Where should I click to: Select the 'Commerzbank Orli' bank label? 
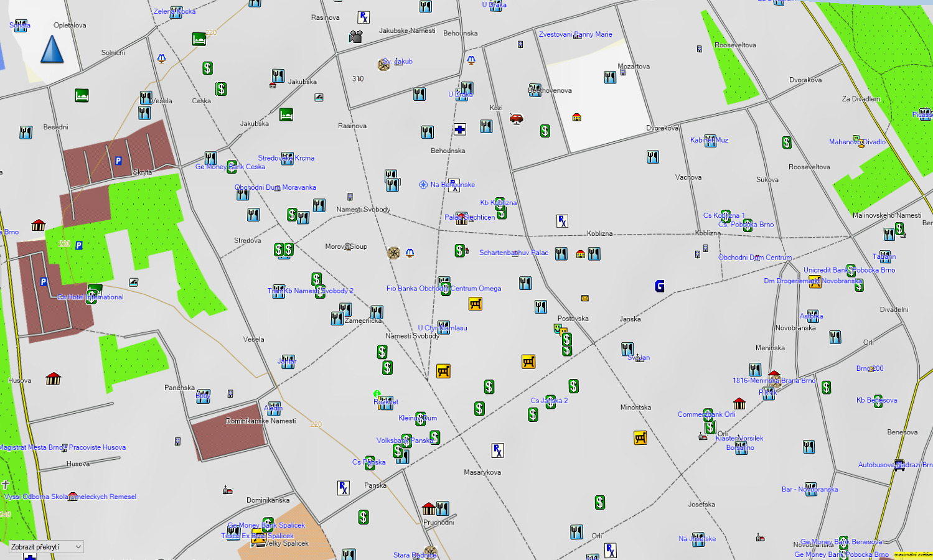[706, 414]
